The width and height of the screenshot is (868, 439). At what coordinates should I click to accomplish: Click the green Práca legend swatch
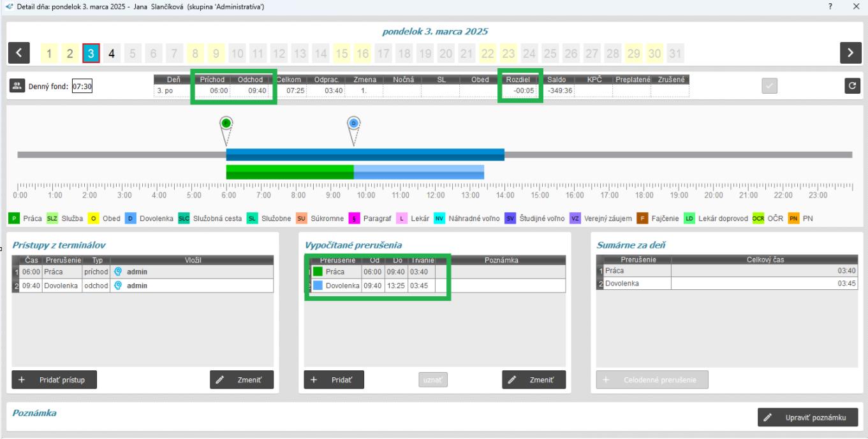[14, 219]
